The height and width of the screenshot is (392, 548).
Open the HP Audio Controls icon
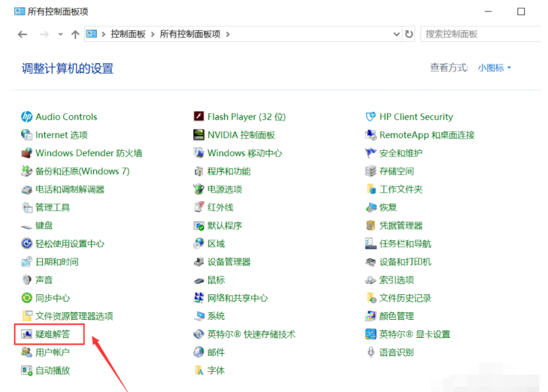[x=27, y=117]
